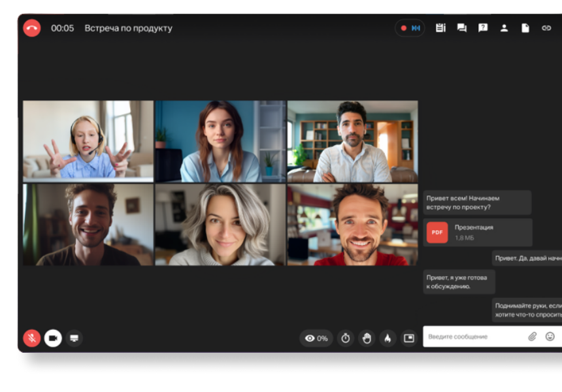Open the 'Презентация' PDF attachment
Screen dimensions: 562x392
point(478,232)
